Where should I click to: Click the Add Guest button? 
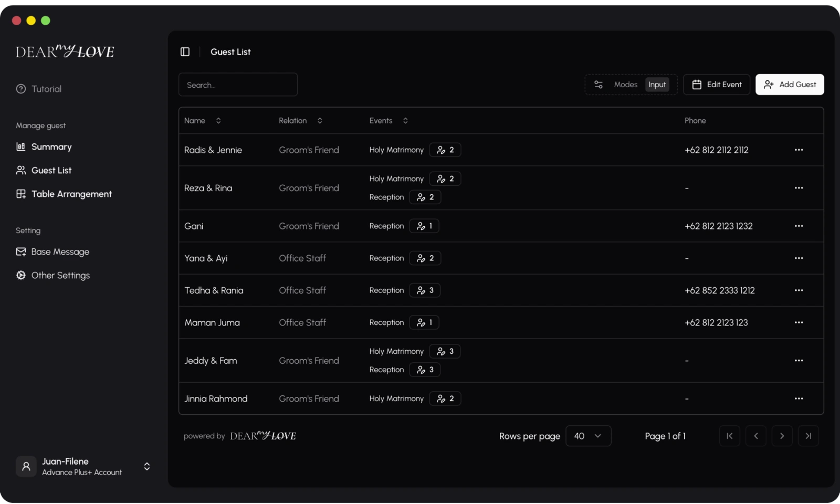[x=790, y=84]
